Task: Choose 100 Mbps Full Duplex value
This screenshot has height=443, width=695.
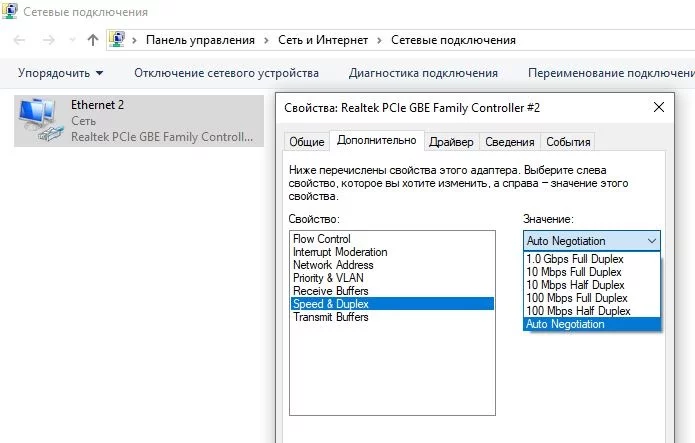Action: click(x=577, y=298)
